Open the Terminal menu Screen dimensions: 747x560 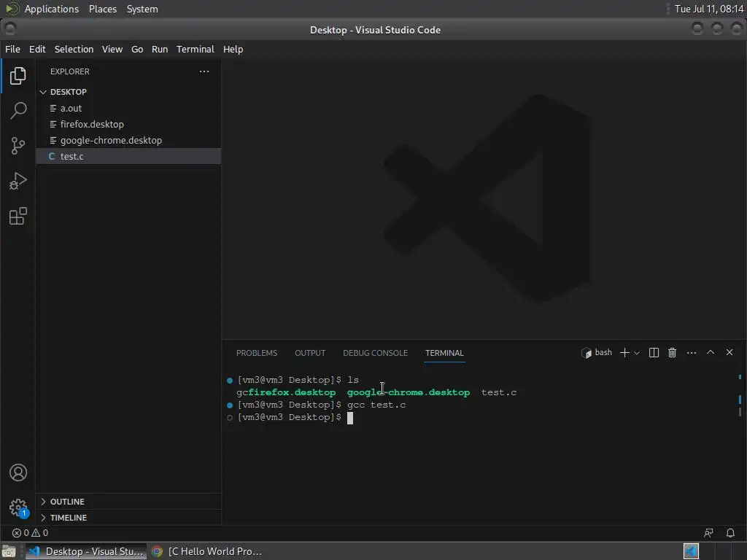(196, 49)
